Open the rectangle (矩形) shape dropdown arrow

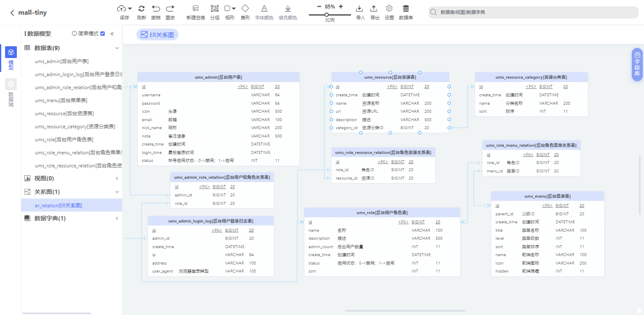tap(234, 9)
